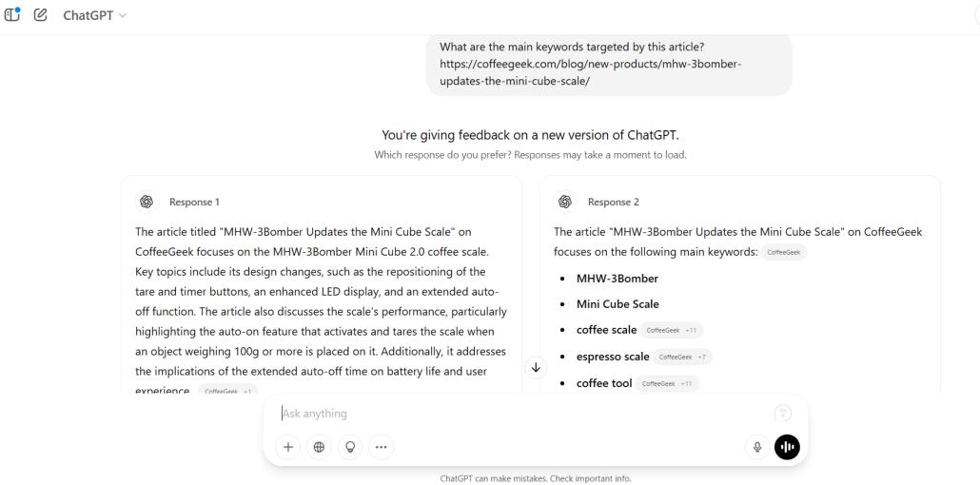Click the Response 2 ChatGPT logo
Viewport: 980px width, 485px height.
565,202
